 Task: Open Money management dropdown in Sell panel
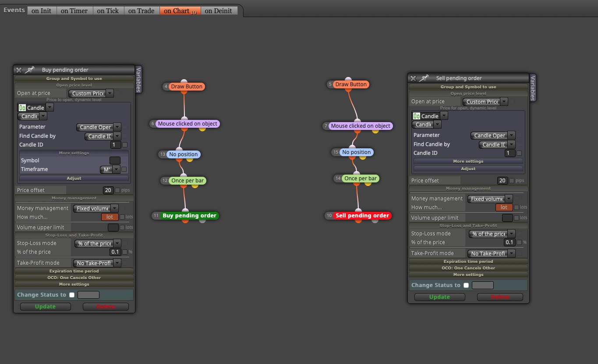(x=490, y=199)
